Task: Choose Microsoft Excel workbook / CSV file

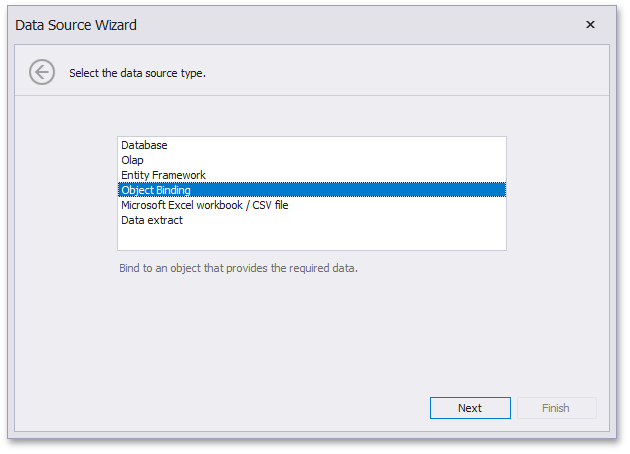Action: tap(204, 205)
